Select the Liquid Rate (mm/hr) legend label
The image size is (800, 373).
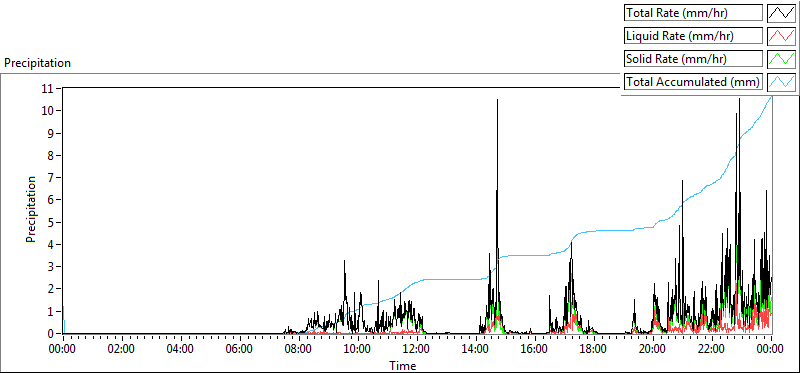pyautogui.click(x=693, y=36)
